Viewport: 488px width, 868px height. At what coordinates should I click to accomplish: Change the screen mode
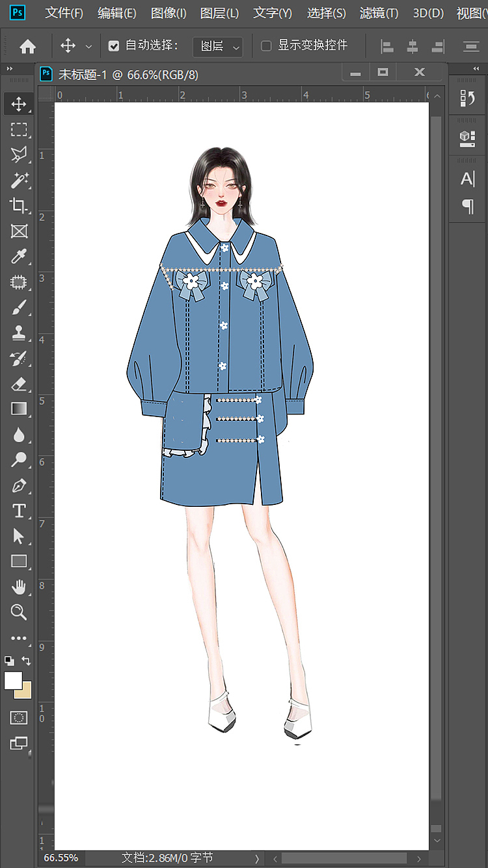coord(19,743)
